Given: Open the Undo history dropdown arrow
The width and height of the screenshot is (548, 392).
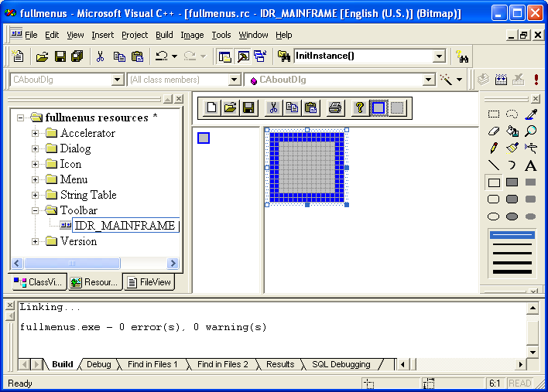Looking at the screenshot, I should click(x=175, y=56).
